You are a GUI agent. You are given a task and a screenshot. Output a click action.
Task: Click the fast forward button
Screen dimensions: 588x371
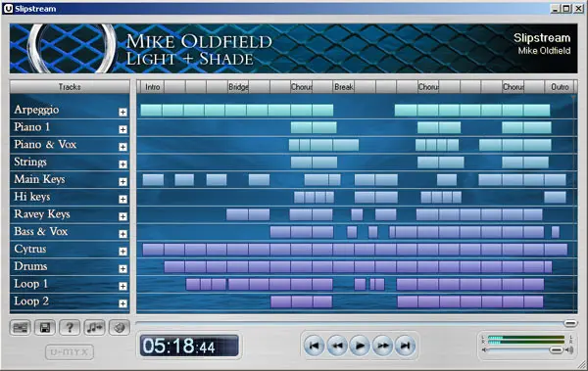coord(382,346)
